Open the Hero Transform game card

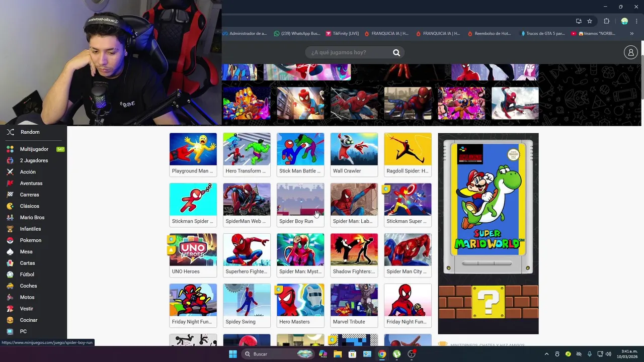pyautogui.click(x=247, y=154)
